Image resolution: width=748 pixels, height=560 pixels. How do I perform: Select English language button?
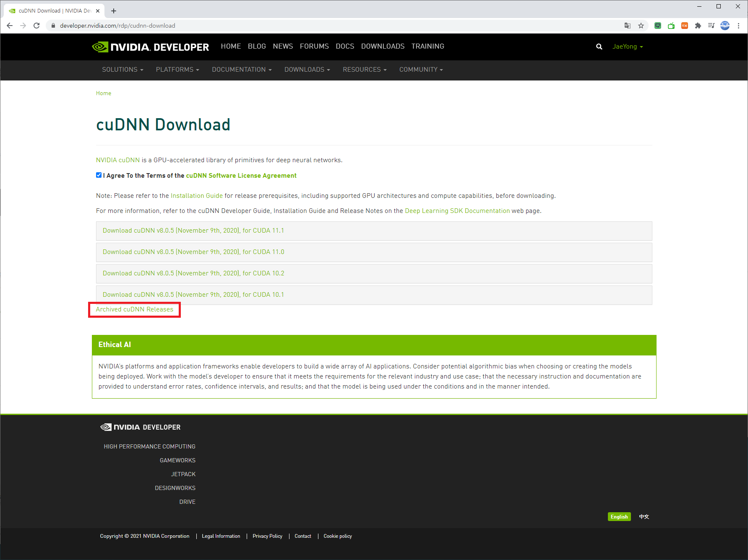[619, 517]
